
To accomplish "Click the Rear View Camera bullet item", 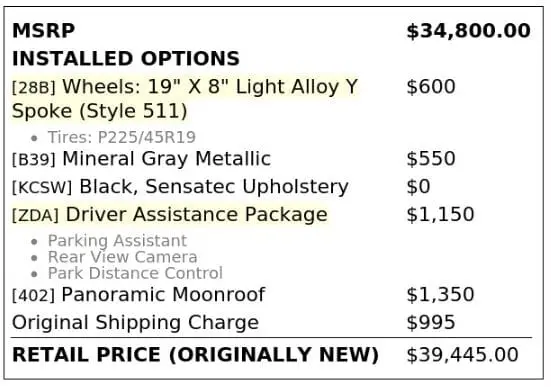I will (122, 257).
